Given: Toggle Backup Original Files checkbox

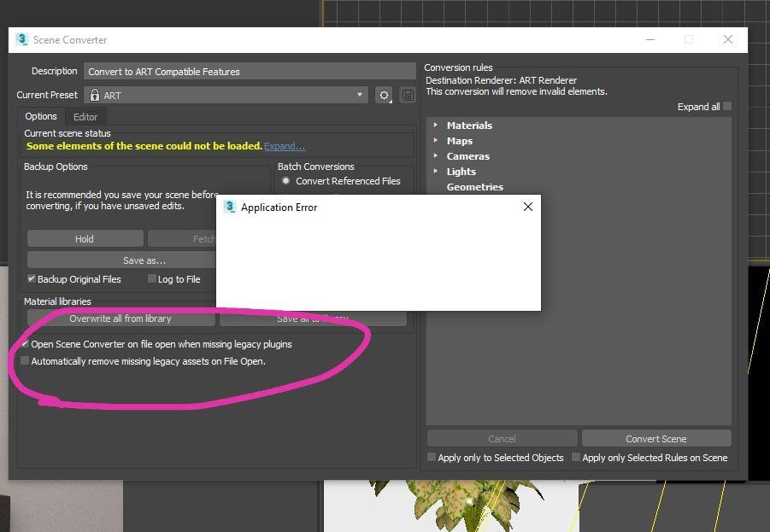Looking at the screenshot, I should point(32,278).
